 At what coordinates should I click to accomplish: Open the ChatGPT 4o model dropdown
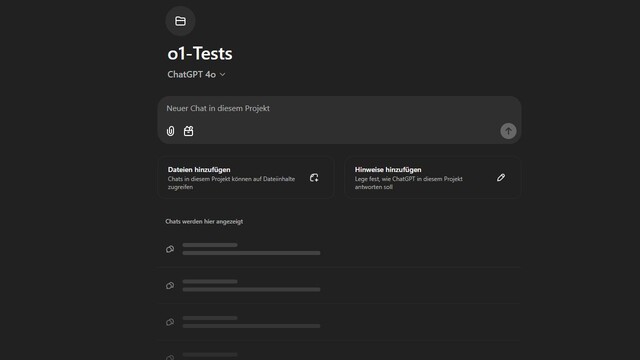coord(196,74)
